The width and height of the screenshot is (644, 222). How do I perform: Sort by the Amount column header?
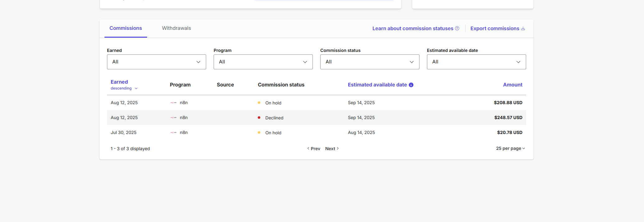coord(512,85)
